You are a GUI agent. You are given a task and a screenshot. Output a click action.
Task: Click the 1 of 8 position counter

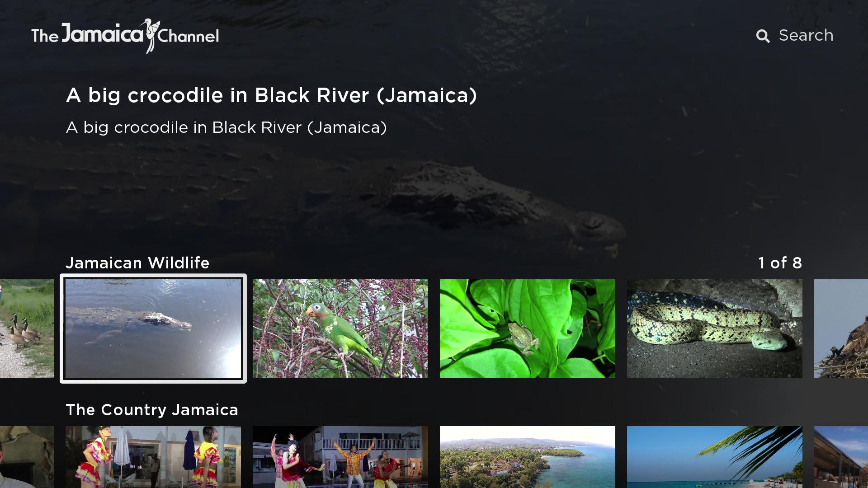(780, 263)
